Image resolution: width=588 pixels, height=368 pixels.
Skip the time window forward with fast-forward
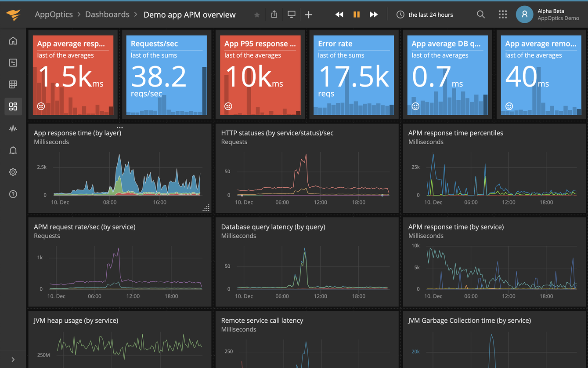pyautogui.click(x=373, y=14)
